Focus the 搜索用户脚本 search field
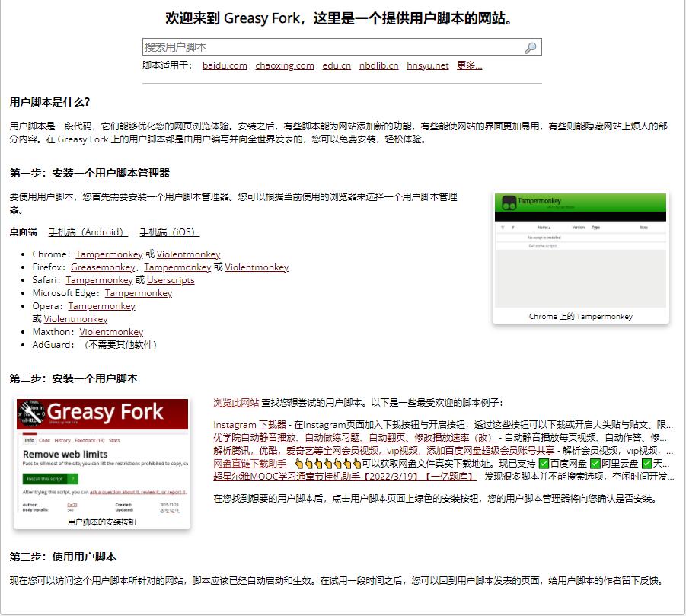Screen dimensions: 686x616 [342, 47]
